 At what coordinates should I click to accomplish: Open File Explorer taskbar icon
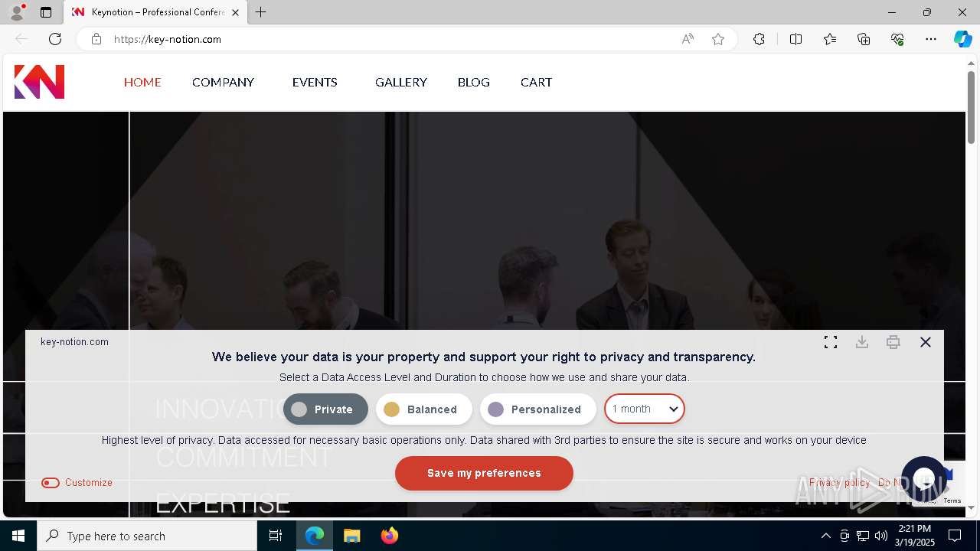351,536
